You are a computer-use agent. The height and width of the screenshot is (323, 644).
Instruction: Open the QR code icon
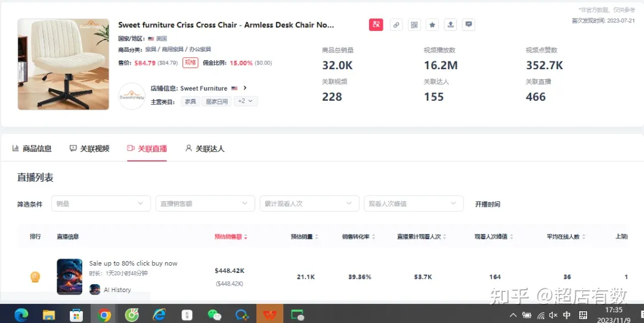click(x=414, y=24)
